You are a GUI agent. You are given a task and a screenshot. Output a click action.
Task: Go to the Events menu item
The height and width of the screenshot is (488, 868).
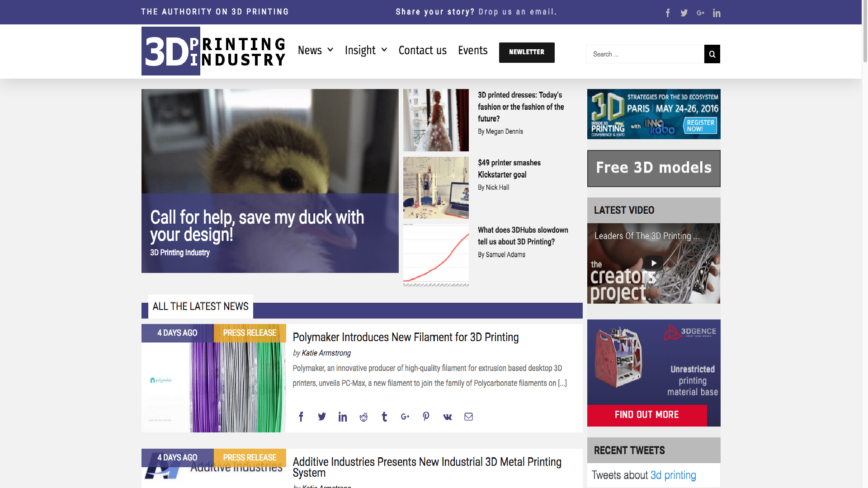(x=472, y=50)
